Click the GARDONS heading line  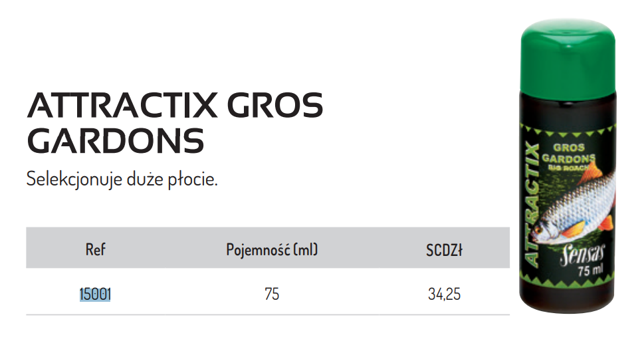point(116,141)
